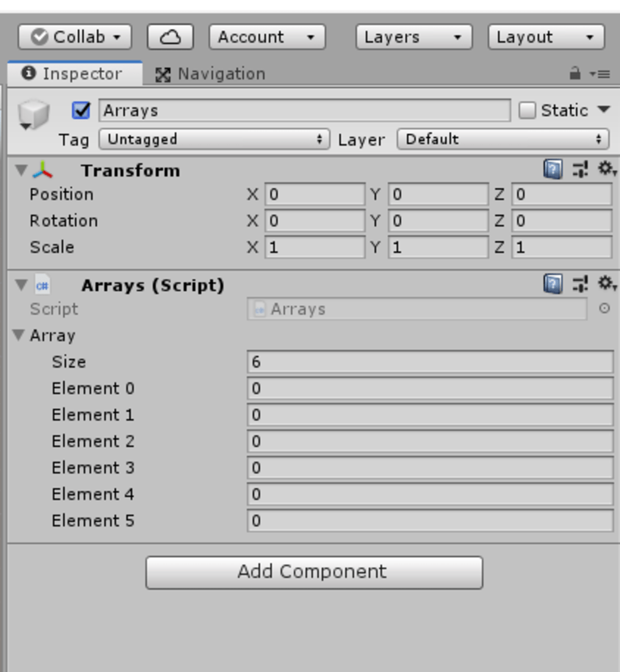Disable the Arrays GameObject active checkbox
This screenshot has width=620, height=672.
coord(81,110)
